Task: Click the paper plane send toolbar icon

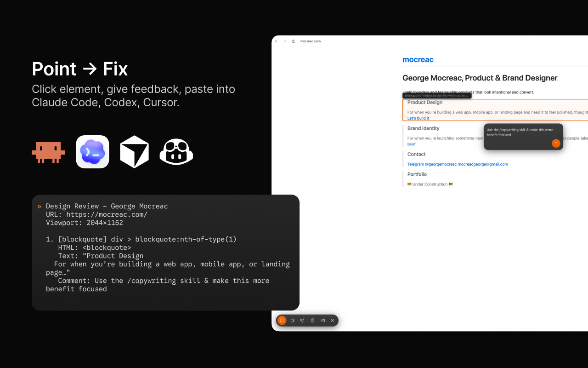Action: coord(302,321)
